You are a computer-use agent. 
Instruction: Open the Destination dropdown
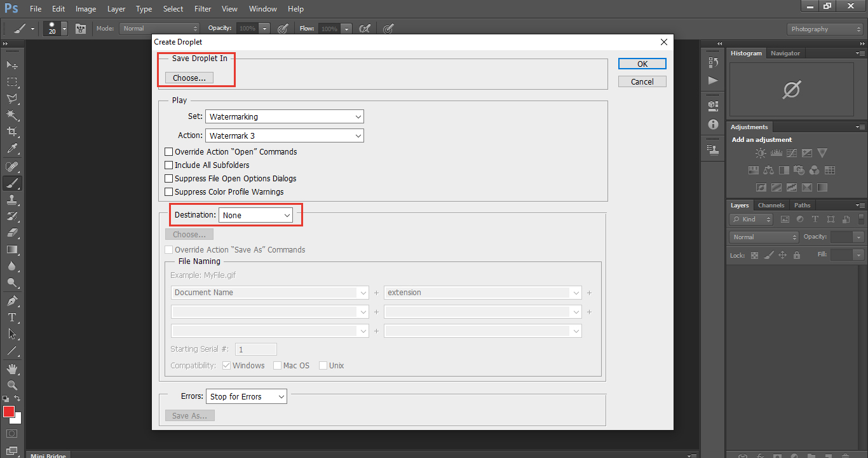pyautogui.click(x=255, y=216)
